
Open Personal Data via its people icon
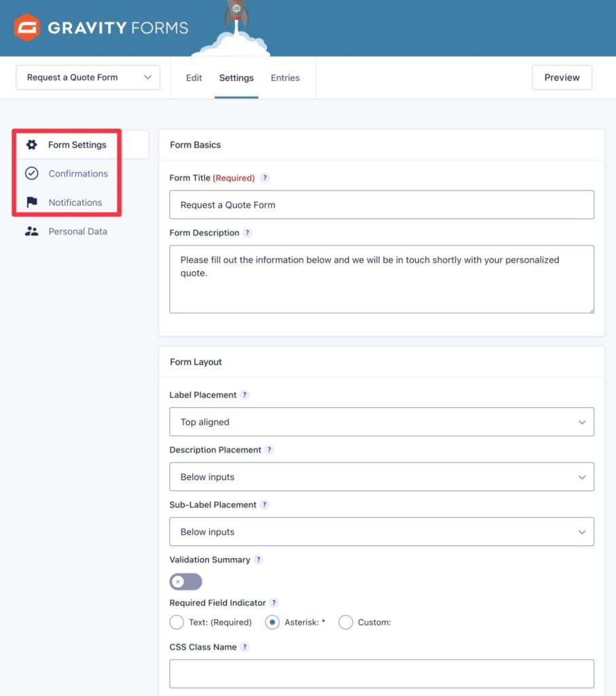click(31, 231)
